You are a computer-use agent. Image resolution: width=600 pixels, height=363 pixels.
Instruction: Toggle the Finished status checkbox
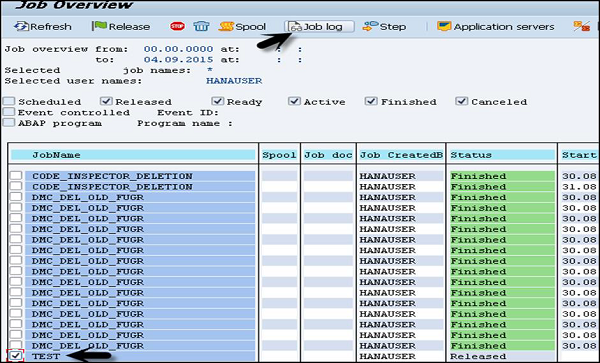pyautogui.click(x=371, y=101)
